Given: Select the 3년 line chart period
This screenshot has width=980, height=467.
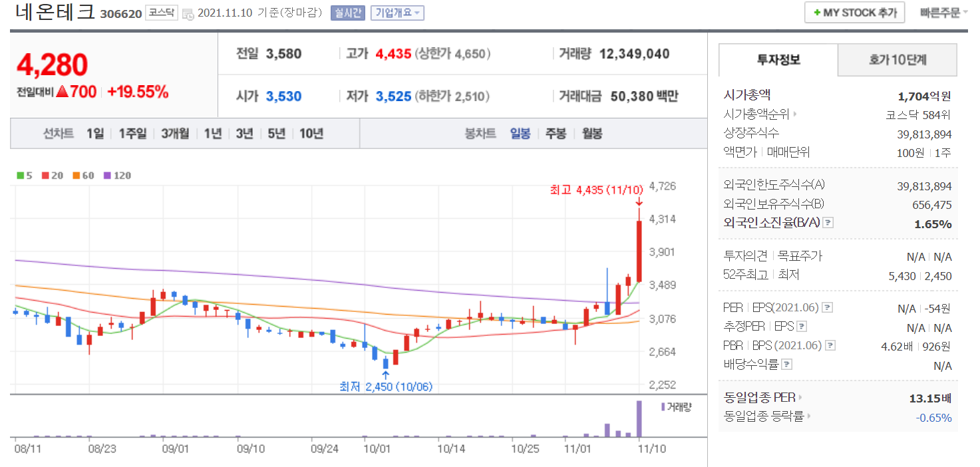Looking at the screenshot, I should pyautogui.click(x=245, y=134).
